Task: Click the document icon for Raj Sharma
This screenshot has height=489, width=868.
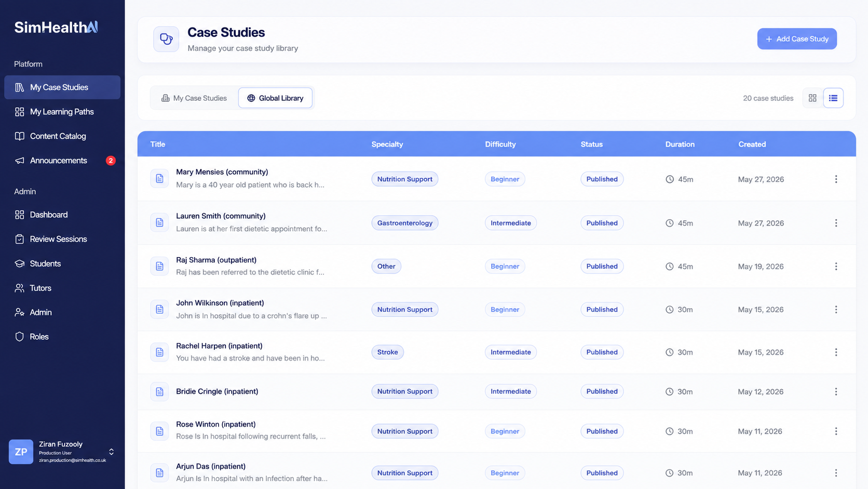Action: click(159, 266)
